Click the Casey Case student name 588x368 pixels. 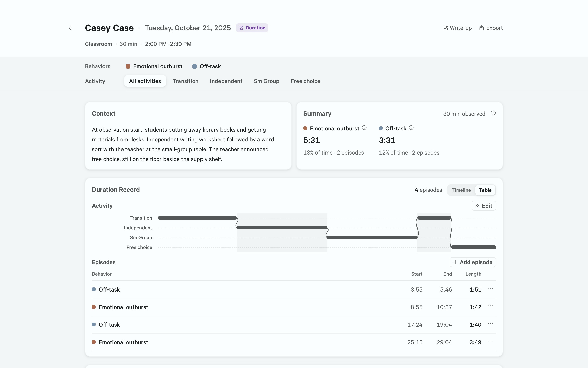point(109,28)
